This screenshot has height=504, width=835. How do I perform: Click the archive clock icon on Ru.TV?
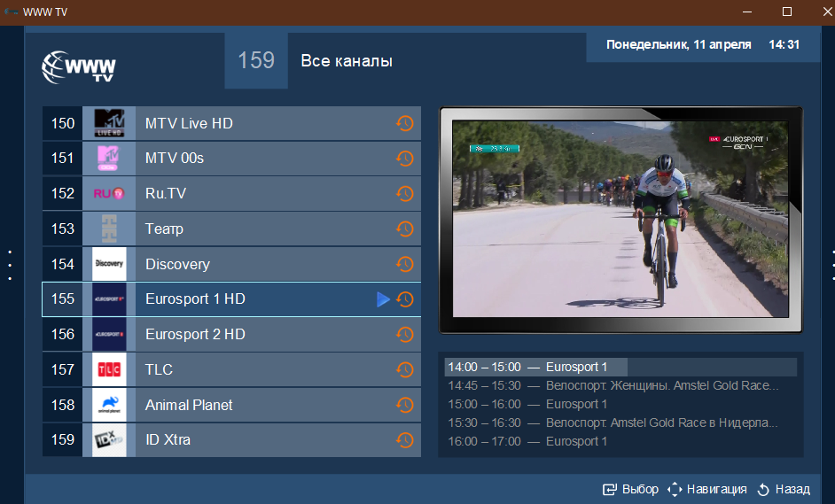click(x=405, y=194)
